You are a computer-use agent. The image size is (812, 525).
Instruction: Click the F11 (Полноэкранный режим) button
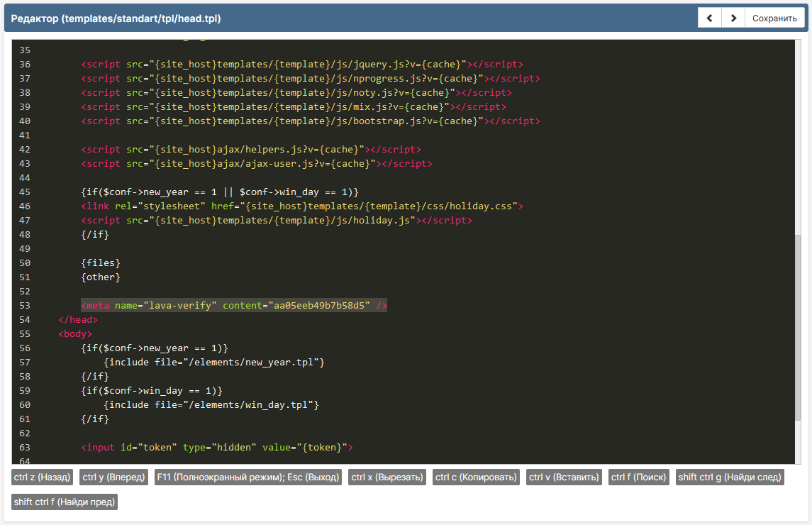(x=248, y=477)
